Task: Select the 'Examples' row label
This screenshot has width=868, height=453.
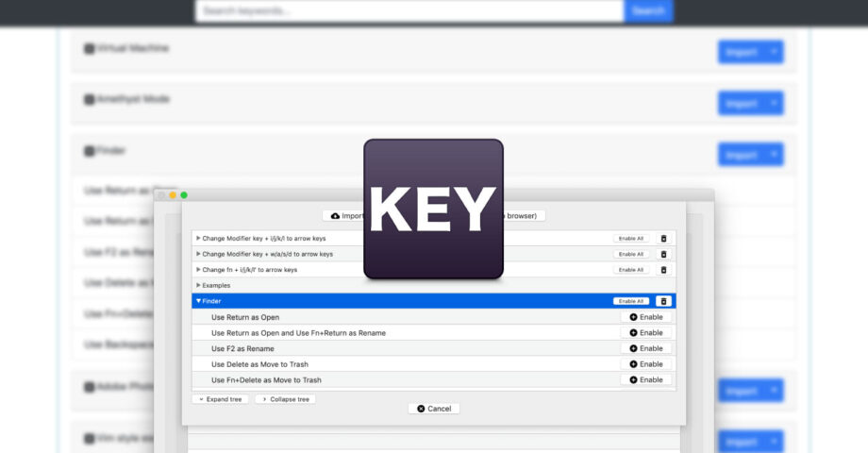Action: tap(216, 285)
